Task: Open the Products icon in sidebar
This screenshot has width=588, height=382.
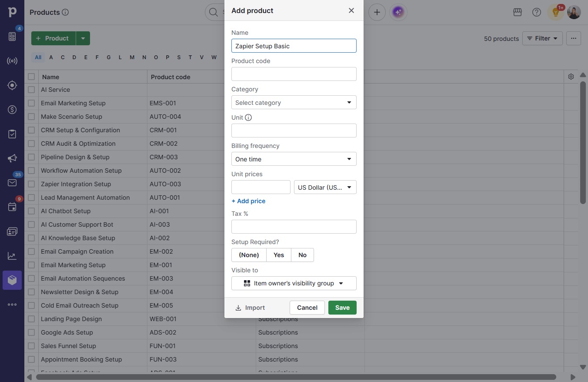Action: click(12, 280)
